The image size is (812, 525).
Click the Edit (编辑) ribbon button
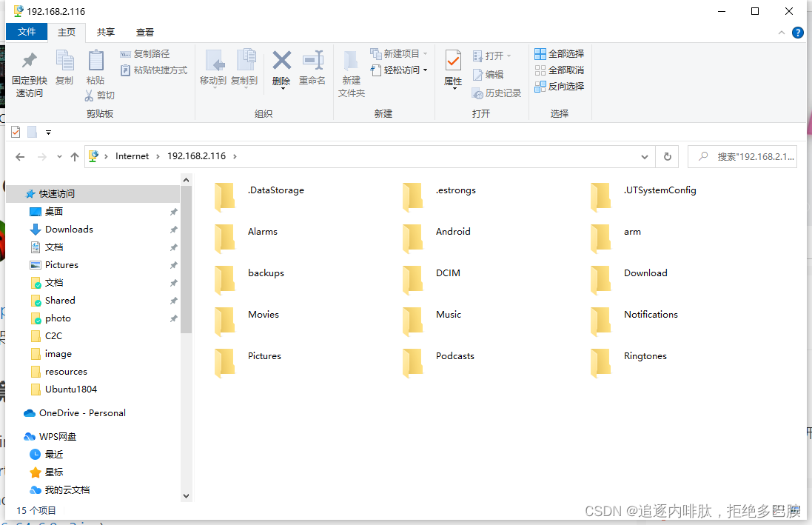coord(488,75)
